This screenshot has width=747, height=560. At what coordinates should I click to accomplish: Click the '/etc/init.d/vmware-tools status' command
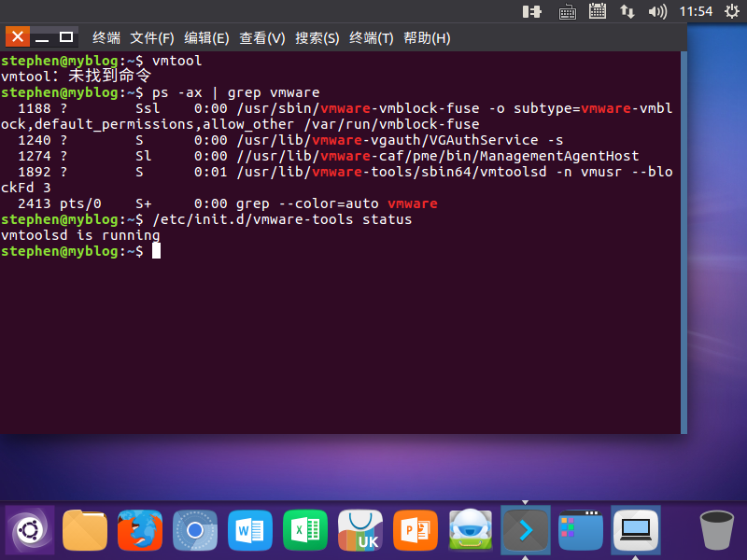coord(282,219)
